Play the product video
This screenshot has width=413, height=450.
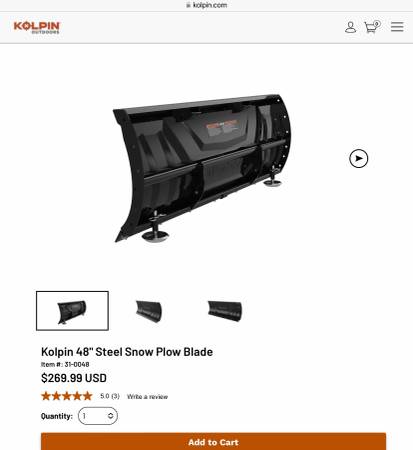(359, 158)
